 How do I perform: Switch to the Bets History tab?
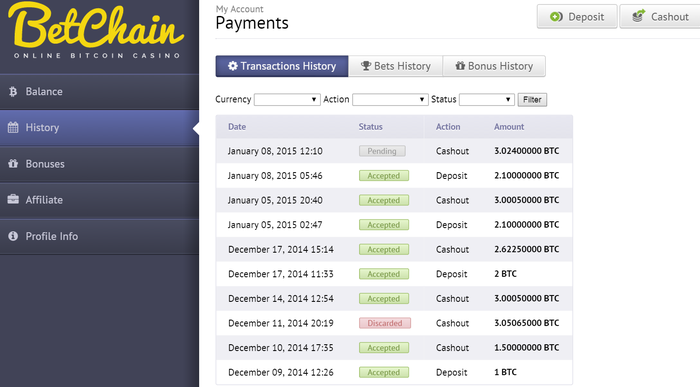click(396, 66)
